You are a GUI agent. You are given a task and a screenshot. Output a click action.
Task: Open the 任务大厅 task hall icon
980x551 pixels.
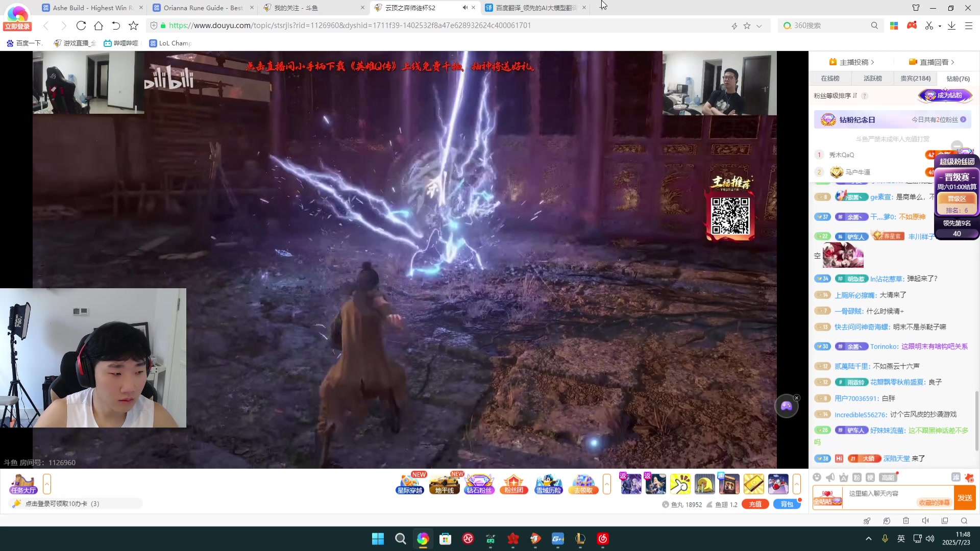[23, 484]
